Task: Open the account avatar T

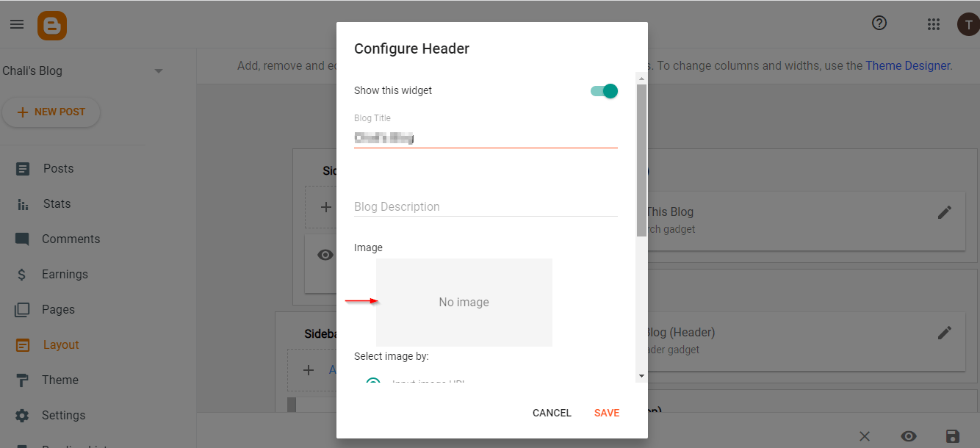Action: click(968, 24)
